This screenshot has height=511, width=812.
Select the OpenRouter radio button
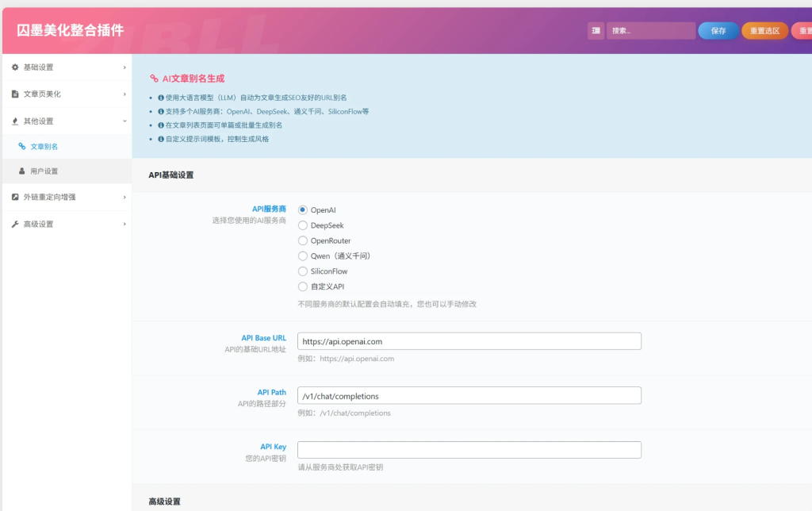[302, 240]
